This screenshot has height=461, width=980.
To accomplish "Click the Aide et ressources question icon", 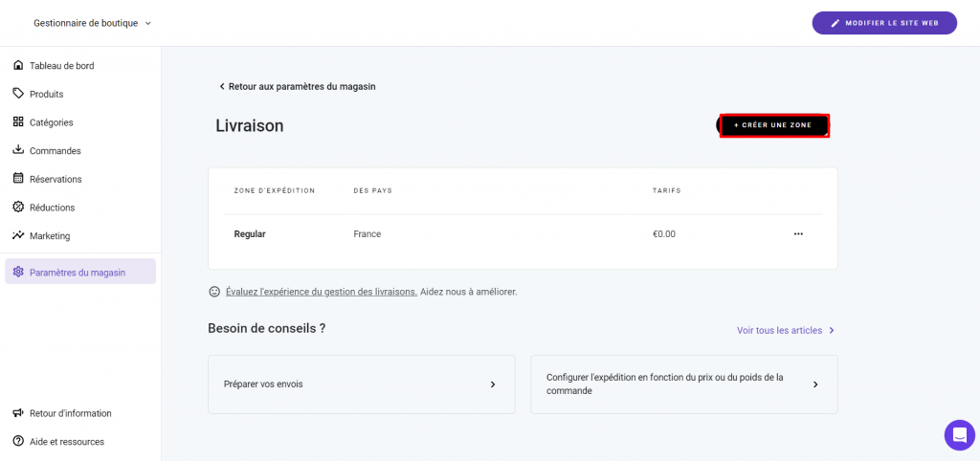I will [x=18, y=442].
